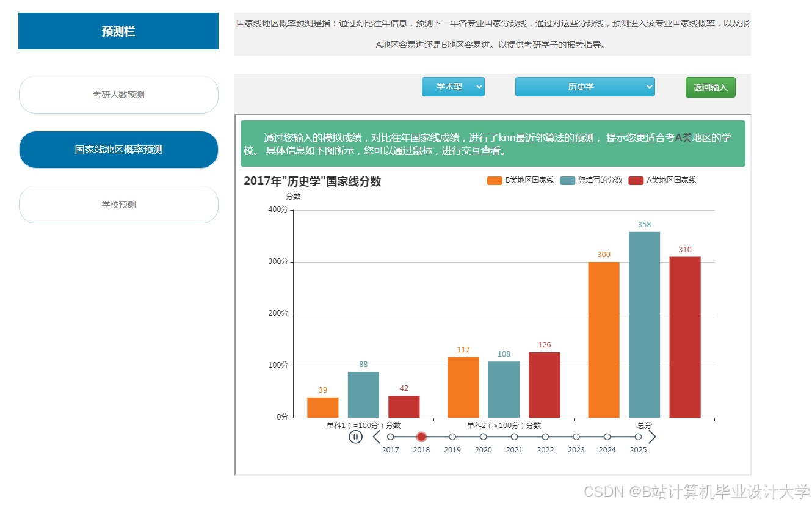Image resolution: width=812 pixels, height=505 pixels.
Task: Jump to the 2025 timeline marker
Action: (x=637, y=437)
